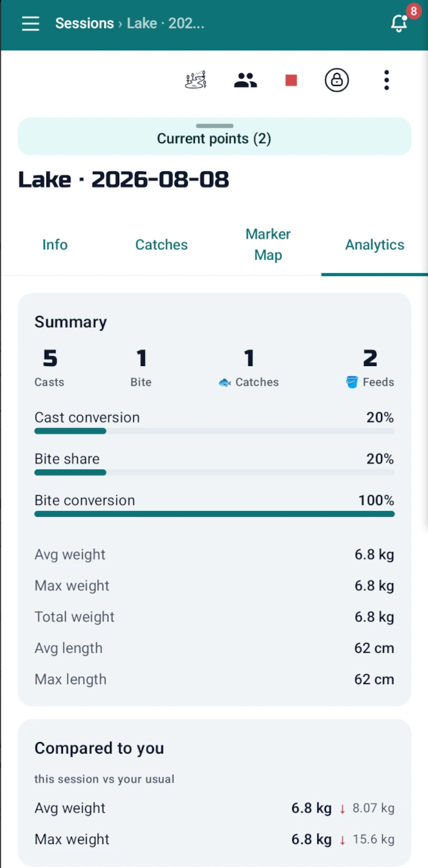
Task: Click the red arrow beside Avg weight comparison
Action: (342, 809)
